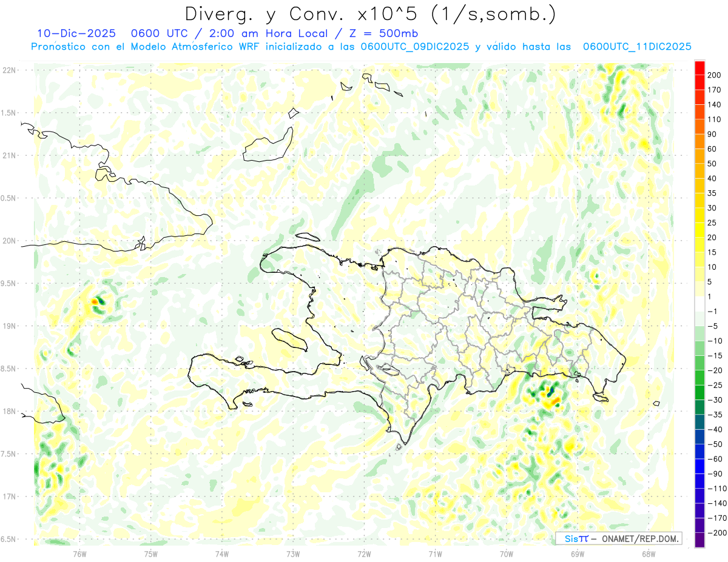
Task: Click the color bar value -110
Action: coord(718,489)
